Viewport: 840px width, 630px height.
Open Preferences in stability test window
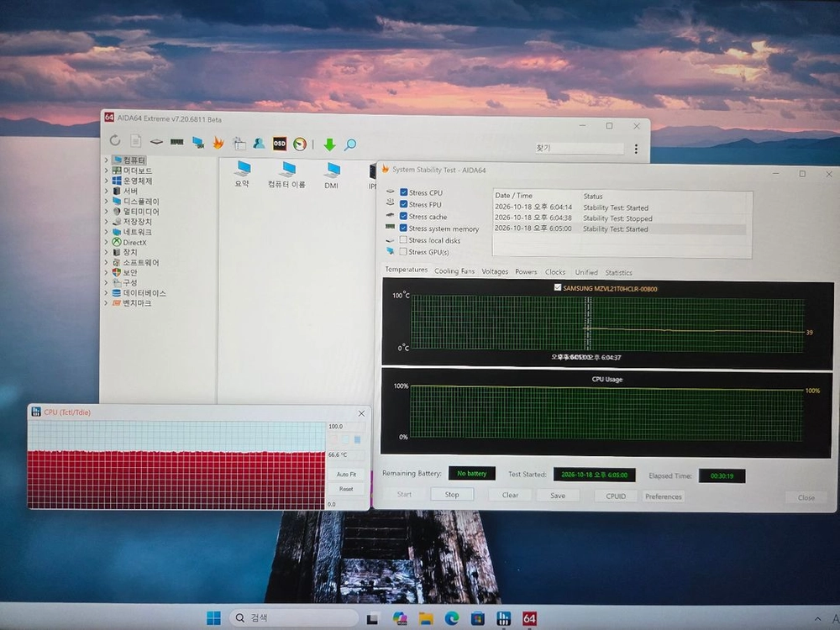(x=664, y=496)
